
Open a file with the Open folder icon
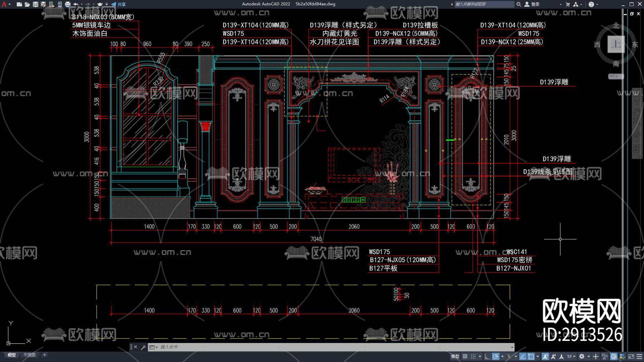pyautogui.click(x=27, y=4)
